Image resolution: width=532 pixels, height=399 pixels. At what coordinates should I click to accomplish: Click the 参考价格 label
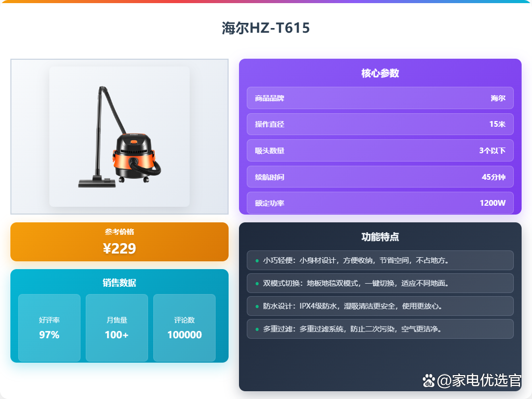coord(119,232)
